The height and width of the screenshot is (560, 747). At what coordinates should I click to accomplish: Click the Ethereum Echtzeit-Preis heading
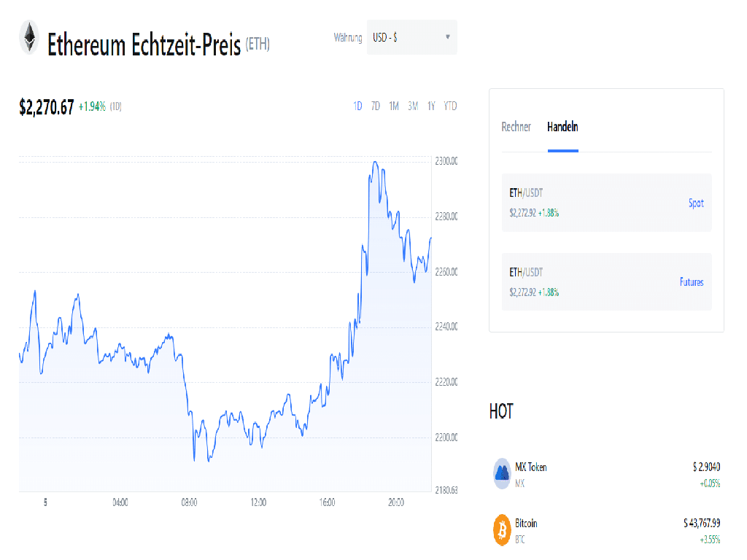pyautogui.click(x=144, y=45)
